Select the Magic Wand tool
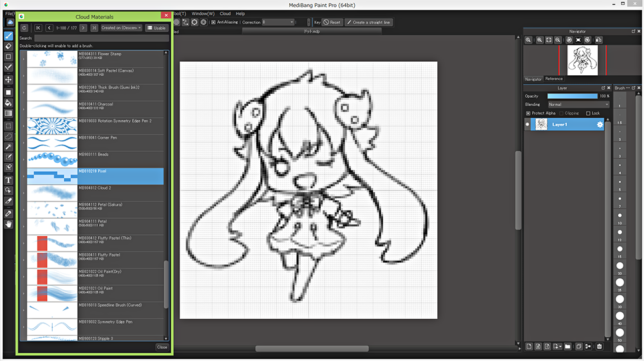Image resolution: width=644 pixels, height=361 pixels. pyautogui.click(x=8, y=147)
